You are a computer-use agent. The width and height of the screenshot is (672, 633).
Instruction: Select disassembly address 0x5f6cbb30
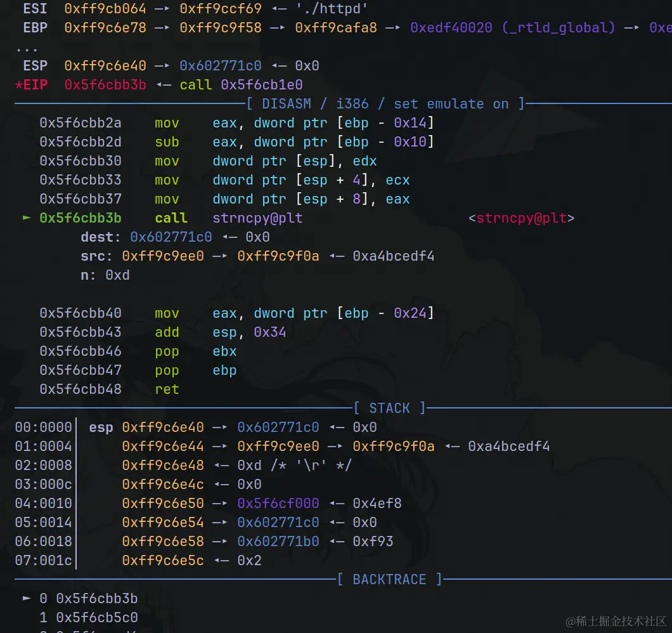(81, 161)
